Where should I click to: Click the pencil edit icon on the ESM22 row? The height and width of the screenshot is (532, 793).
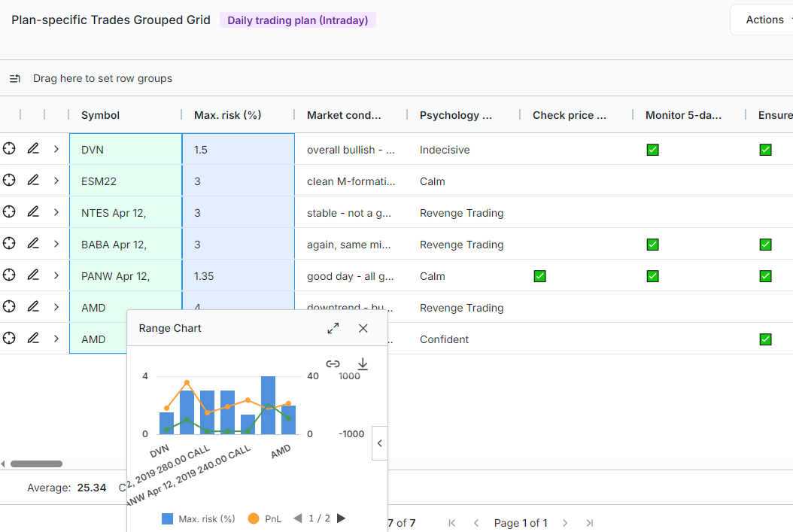(32, 181)
